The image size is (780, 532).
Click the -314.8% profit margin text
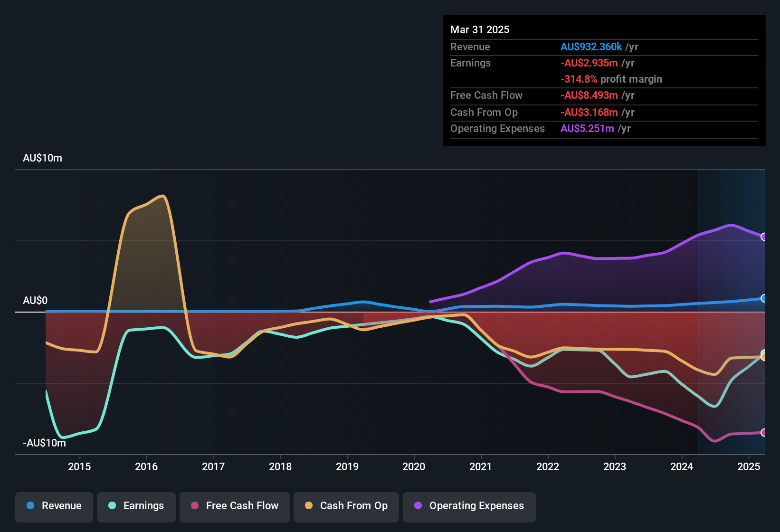(x=611, y=79)
